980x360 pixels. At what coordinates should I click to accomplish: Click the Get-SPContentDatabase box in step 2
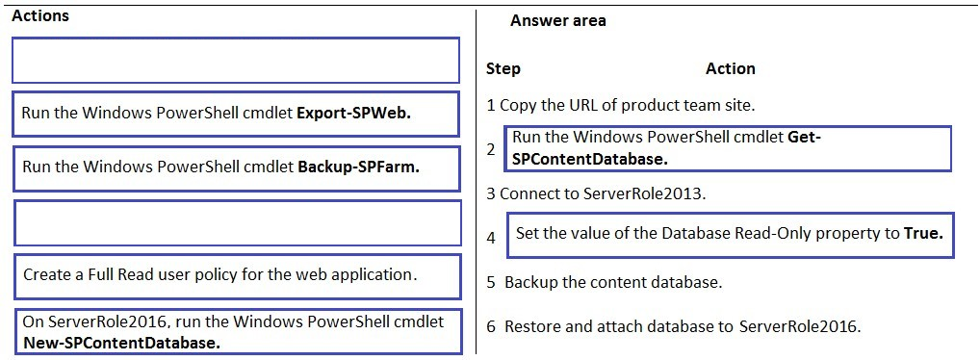727,148
